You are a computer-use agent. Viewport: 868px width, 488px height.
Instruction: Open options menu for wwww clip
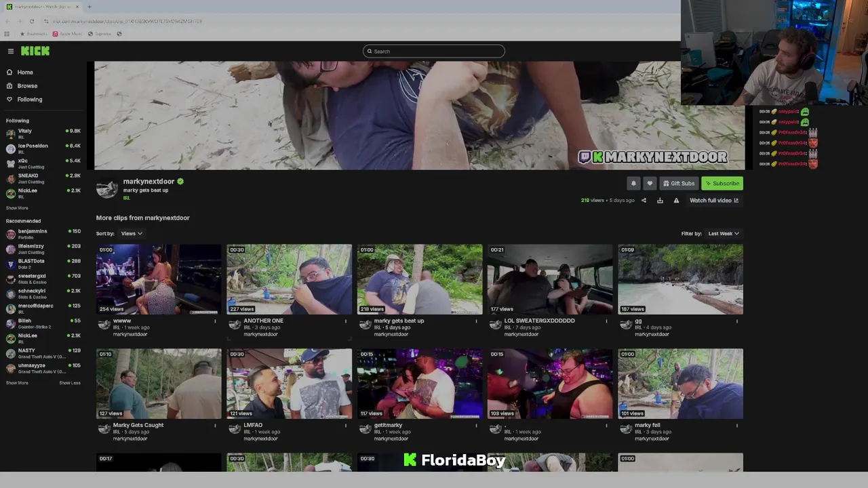(215, 321)
